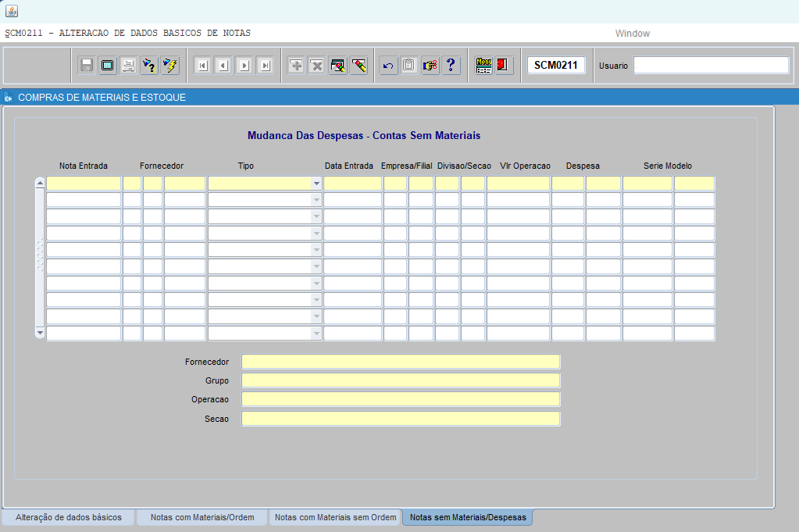Click the Execute Query lightning icon
This screenshot has height=532, width=799.
[x=170, y=66]
